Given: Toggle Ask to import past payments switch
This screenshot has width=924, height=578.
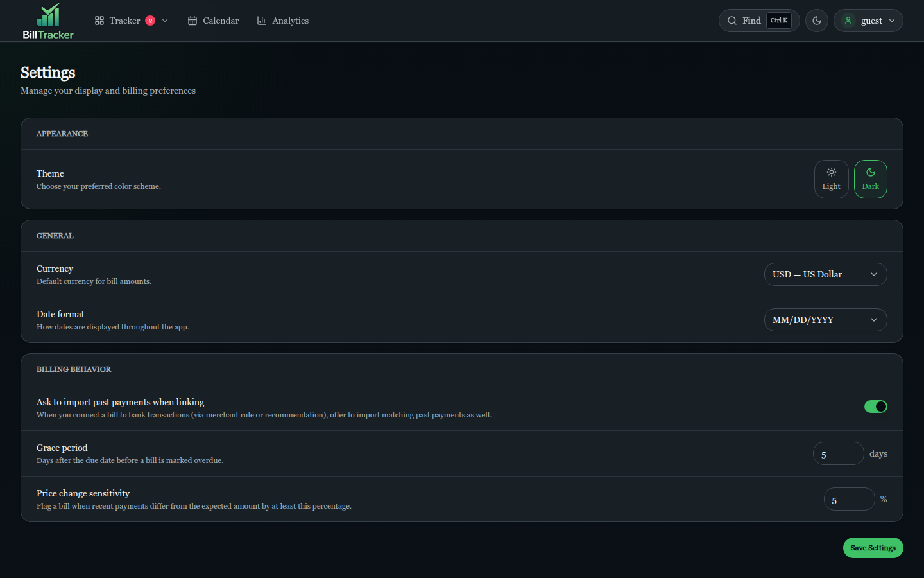Looking at the screenshot, I should point(876,407).
